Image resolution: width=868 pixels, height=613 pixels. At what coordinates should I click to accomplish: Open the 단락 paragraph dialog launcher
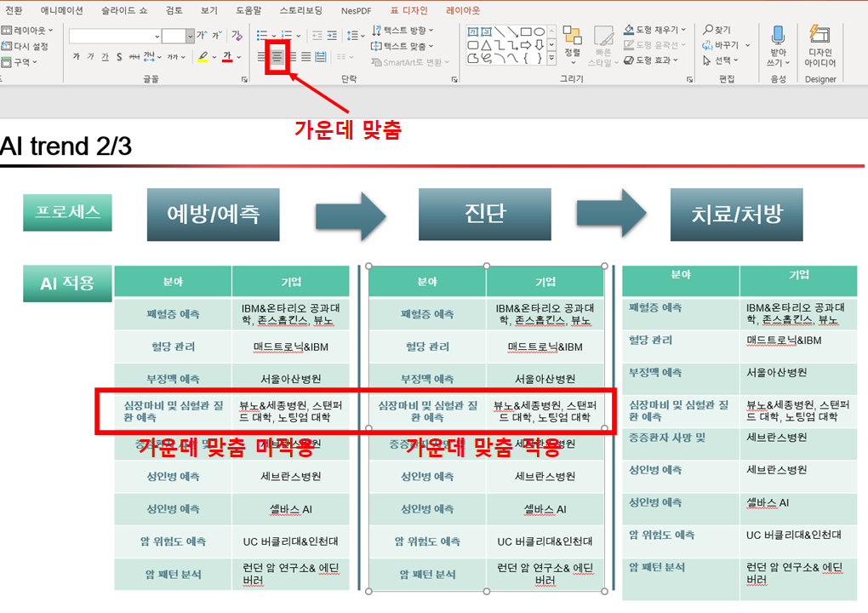tap(454, 80)
